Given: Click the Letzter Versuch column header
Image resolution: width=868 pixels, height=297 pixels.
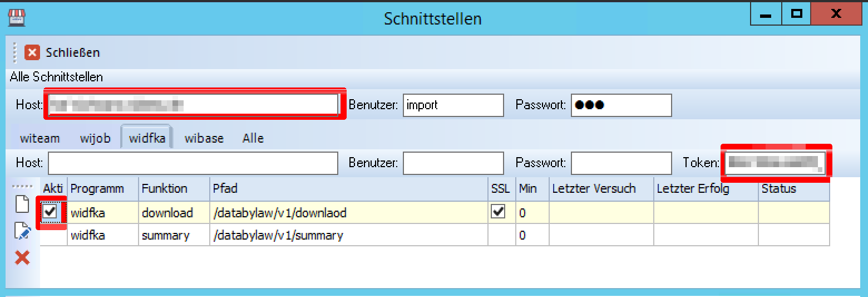Looking at the screenshot, I should pos(601,189).
